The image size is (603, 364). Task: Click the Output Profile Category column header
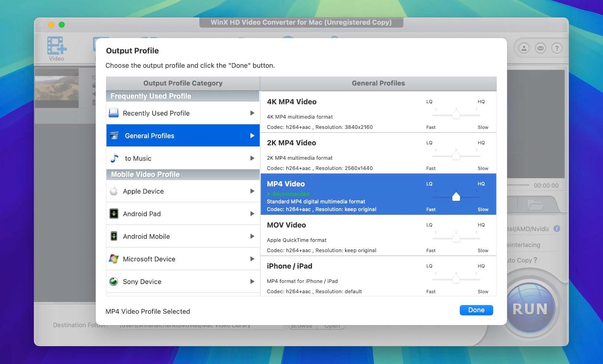pyautogui.click(x=183, y=83)
